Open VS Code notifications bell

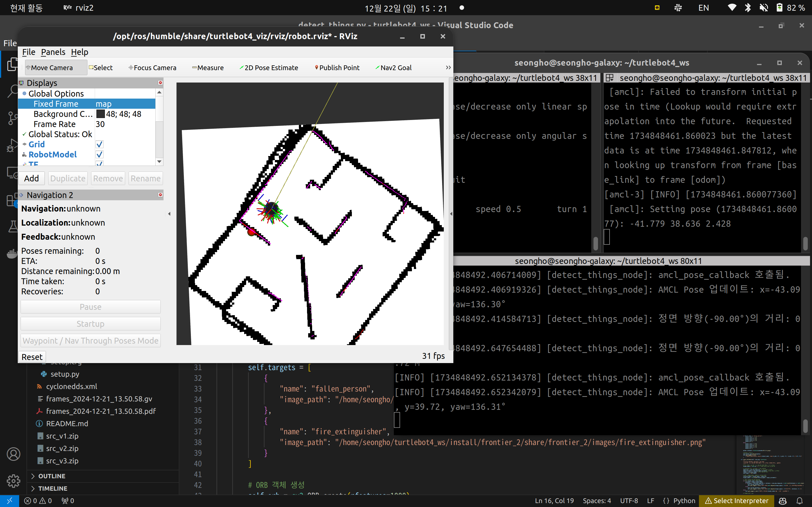[x=800, y=501]
